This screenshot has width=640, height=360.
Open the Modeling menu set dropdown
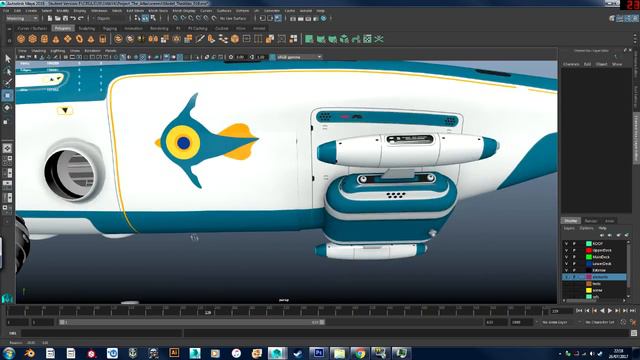[x=22, y=18]
